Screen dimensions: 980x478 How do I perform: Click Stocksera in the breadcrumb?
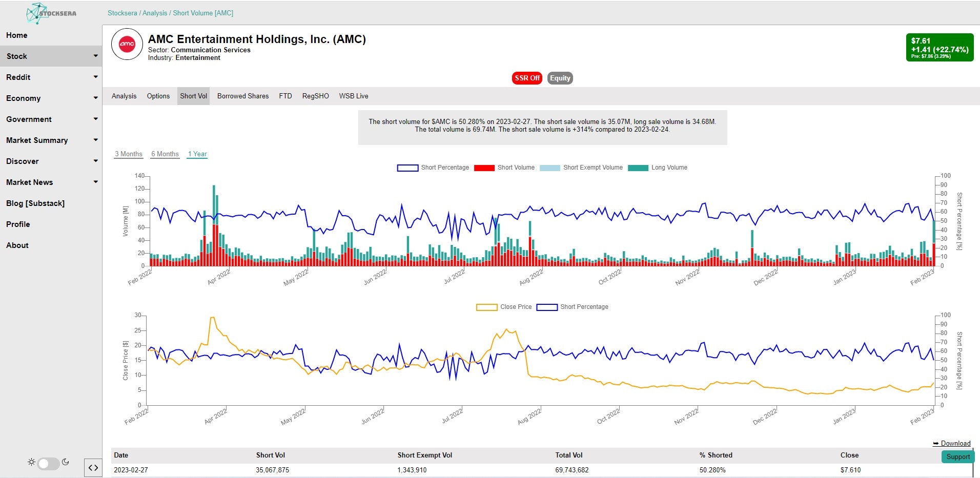[122, 13]
